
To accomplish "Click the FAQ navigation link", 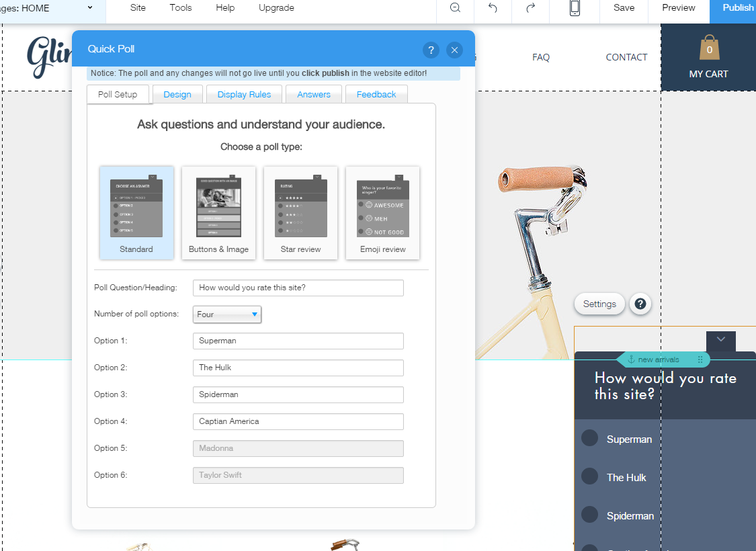I will point(541,57).
